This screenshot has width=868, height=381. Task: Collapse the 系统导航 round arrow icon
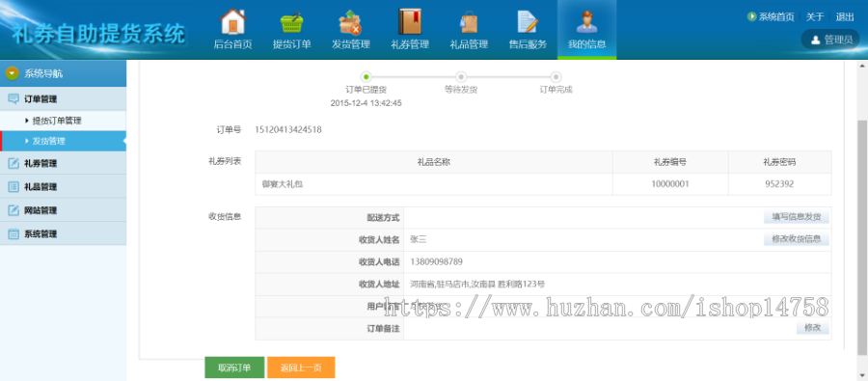13,73
